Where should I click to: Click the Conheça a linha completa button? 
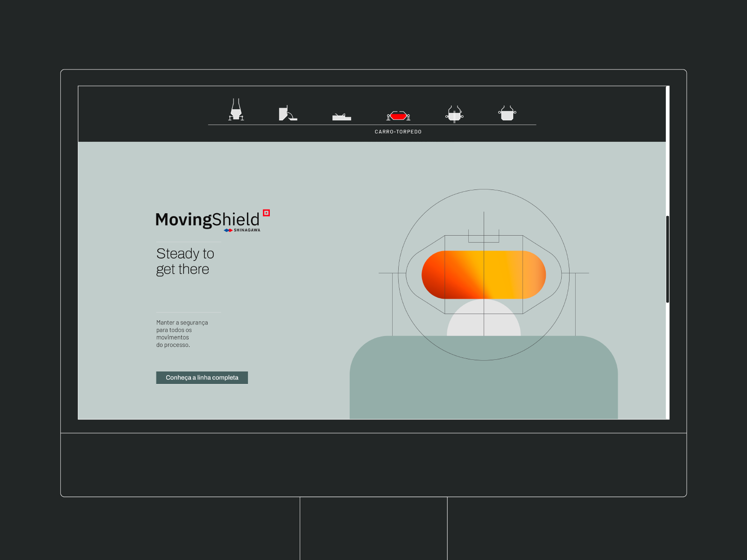pos(202,377)
